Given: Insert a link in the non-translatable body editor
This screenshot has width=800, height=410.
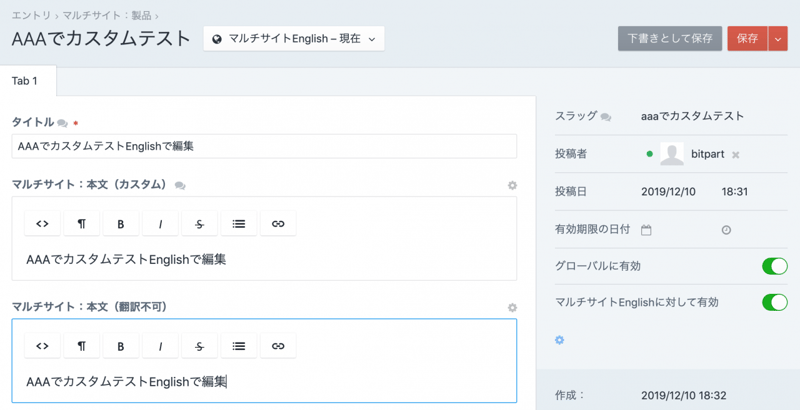Looking at the screenshot, I should pos(278,346).
